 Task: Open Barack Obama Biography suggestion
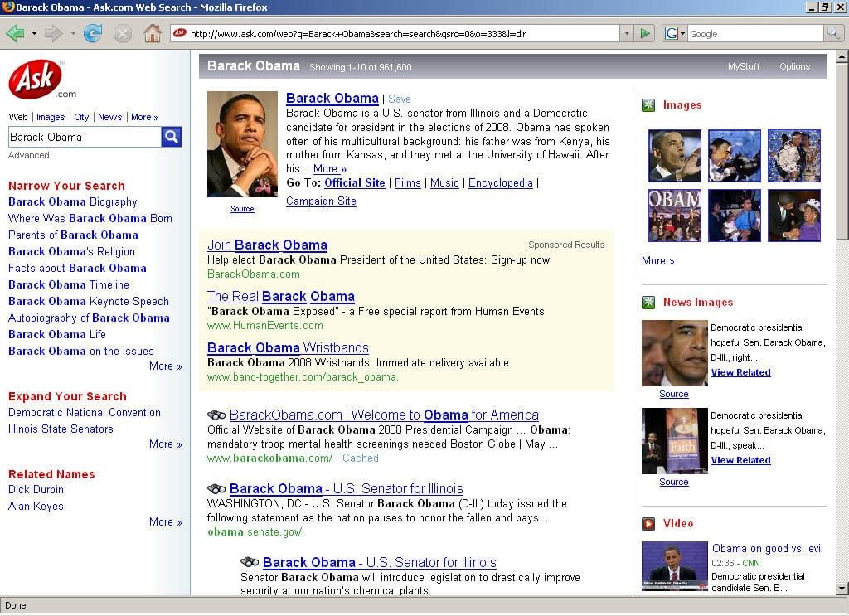click(x=73, y=202)
